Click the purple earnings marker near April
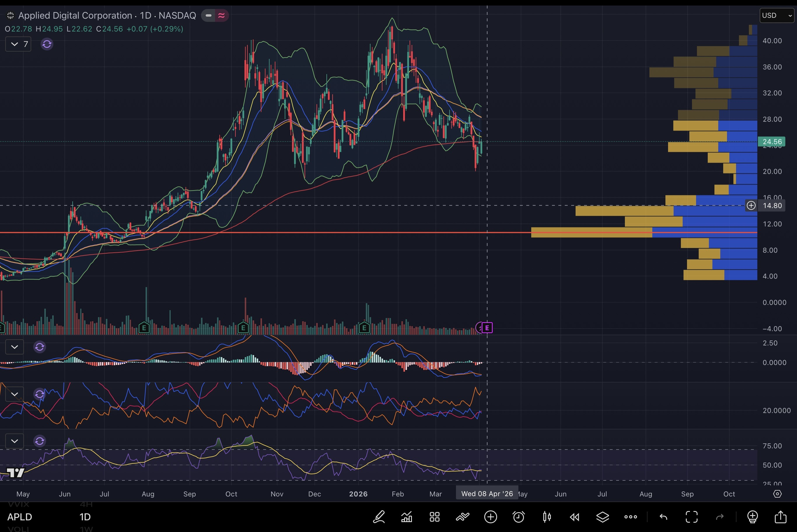 487,328
